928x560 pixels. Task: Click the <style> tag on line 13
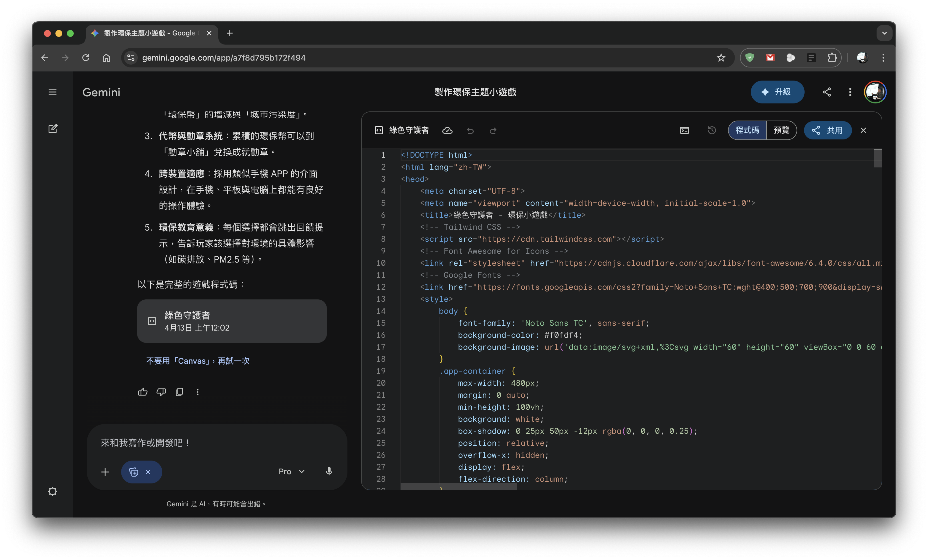pos(437,299)
